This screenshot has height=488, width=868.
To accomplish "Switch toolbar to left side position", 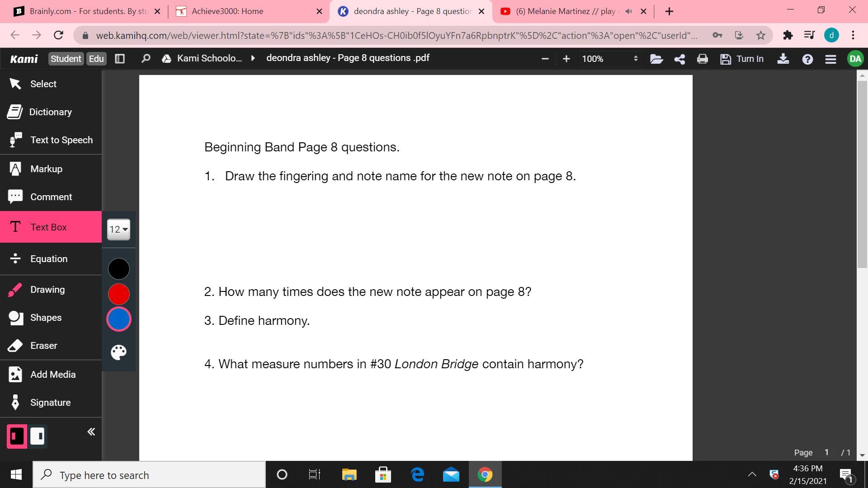I will pos(17,436).
